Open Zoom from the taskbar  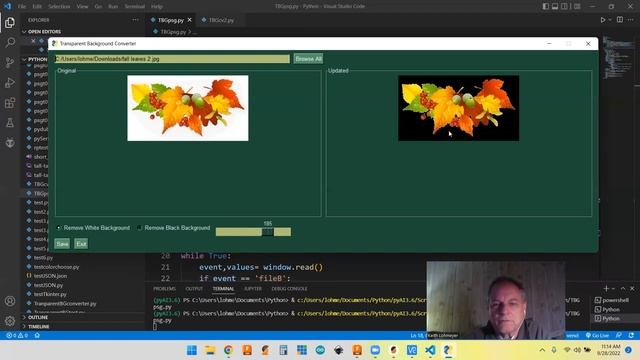(375, 350)
